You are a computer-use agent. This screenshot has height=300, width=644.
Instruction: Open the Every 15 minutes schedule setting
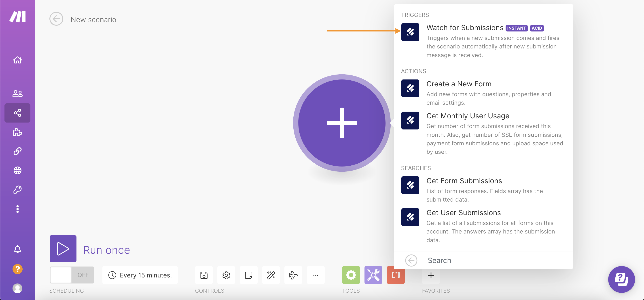click(140, 275)
